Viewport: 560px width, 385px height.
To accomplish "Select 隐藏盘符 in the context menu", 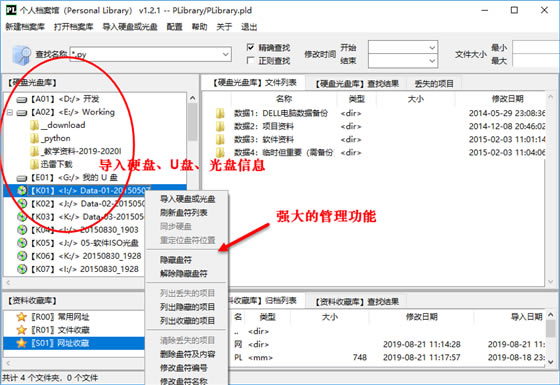I will pyautogui.click(x=176, y=260).
